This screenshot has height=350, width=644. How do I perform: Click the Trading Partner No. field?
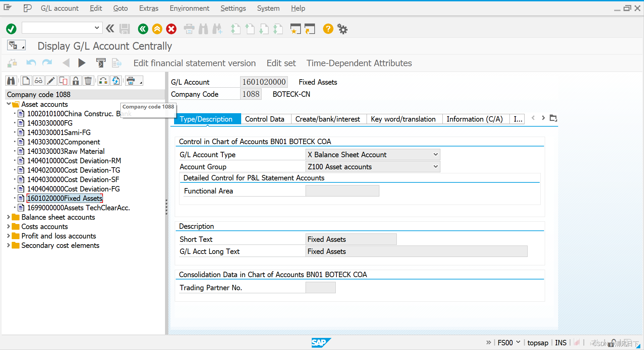coord(320,288)
